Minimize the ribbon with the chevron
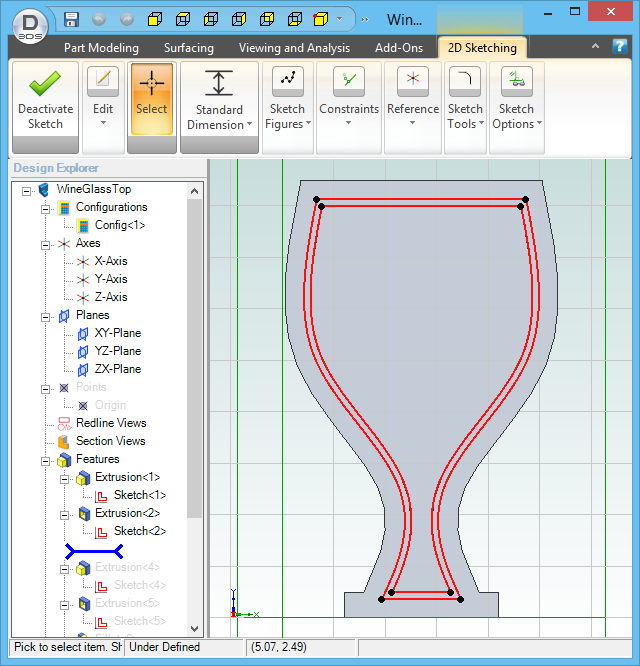640x666 pixels. 595,46
